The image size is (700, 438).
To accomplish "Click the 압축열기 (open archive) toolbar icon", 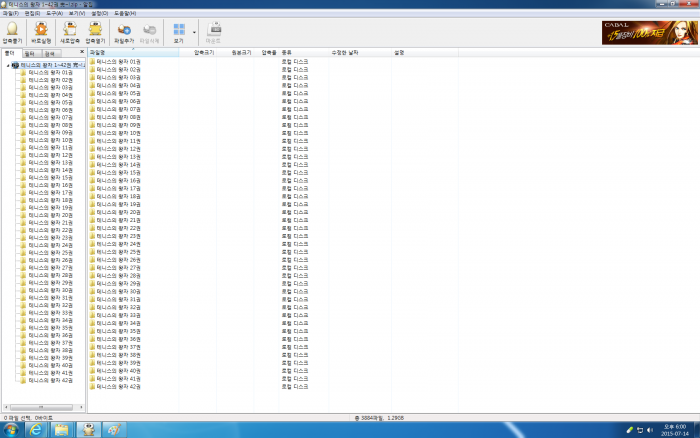I will 97,33.
